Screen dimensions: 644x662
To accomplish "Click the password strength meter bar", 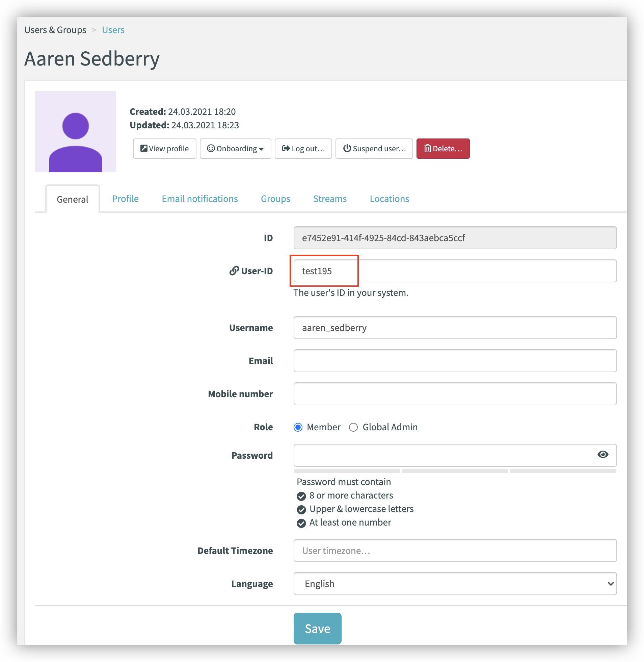I will tap(455, 470).
